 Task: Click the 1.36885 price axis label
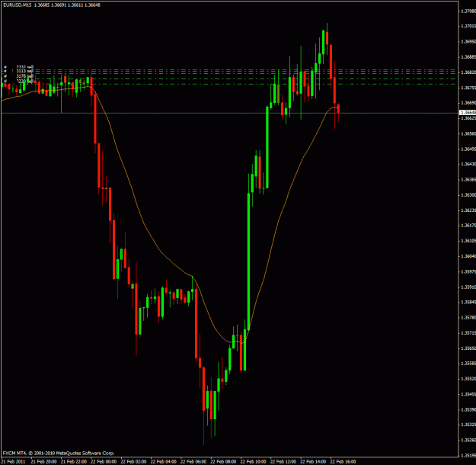click(468, 57)
